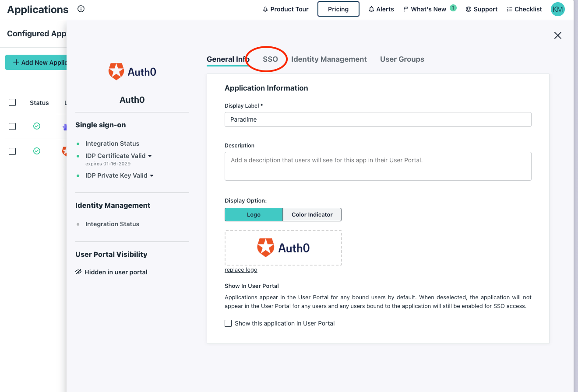Edit the Display Label field

[x=378, y=119]
